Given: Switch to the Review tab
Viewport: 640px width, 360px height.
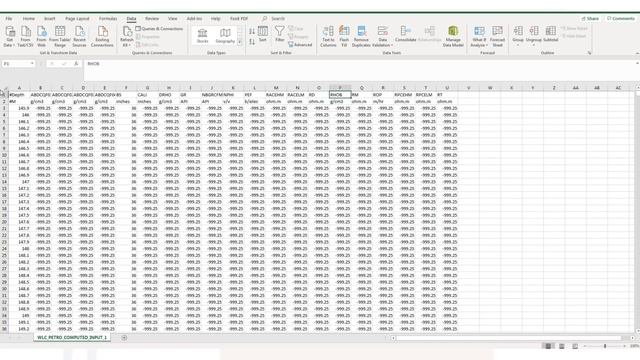Looking at the screenshot, I should click(152, 19).
